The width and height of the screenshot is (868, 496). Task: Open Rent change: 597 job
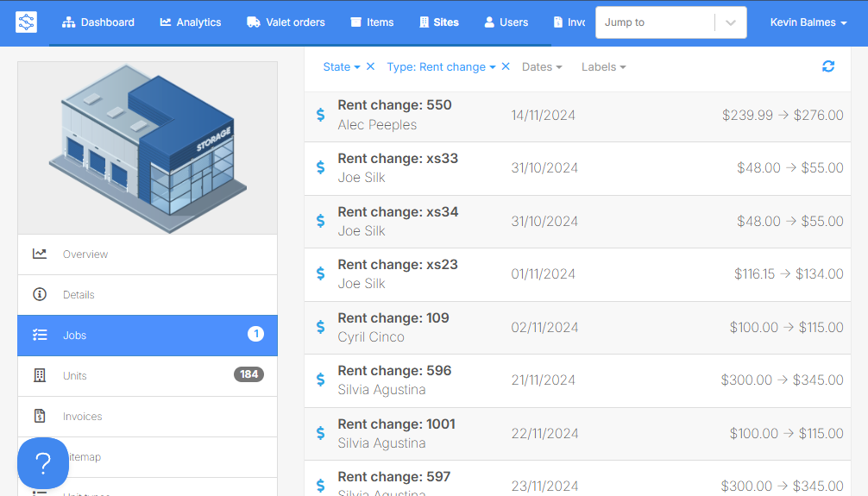577,479
